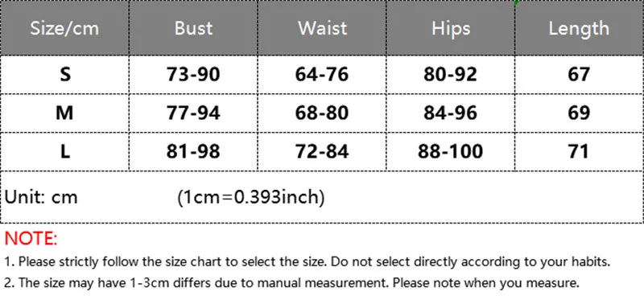Select the S size row label

65,74
